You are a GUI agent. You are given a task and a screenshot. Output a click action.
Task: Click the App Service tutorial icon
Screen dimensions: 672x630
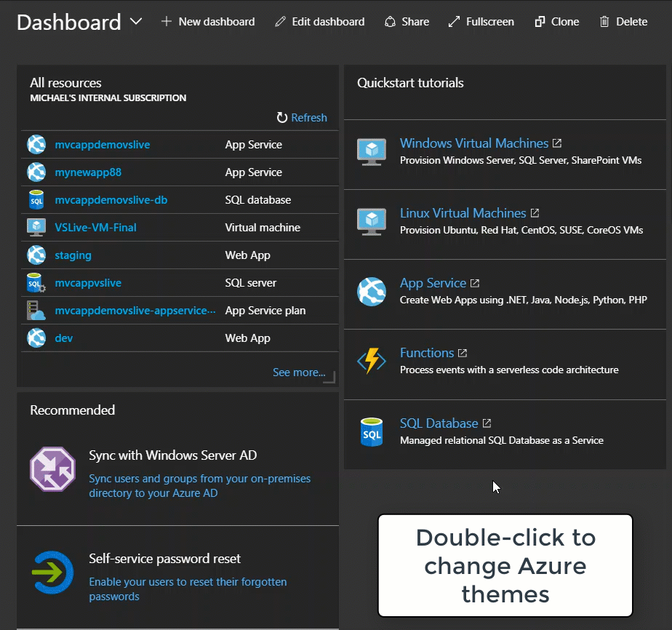pos(372,291)
